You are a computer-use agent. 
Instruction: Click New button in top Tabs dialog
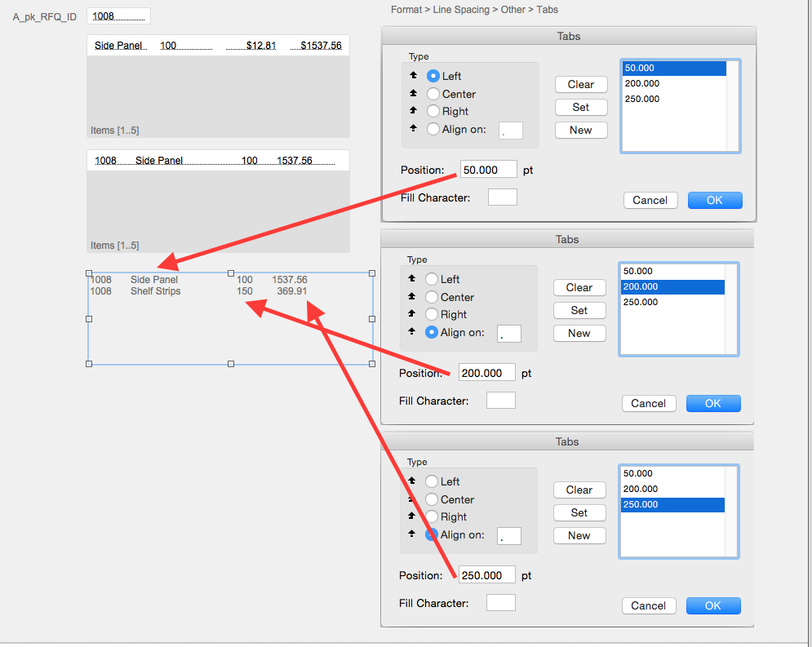pos(581,130)
